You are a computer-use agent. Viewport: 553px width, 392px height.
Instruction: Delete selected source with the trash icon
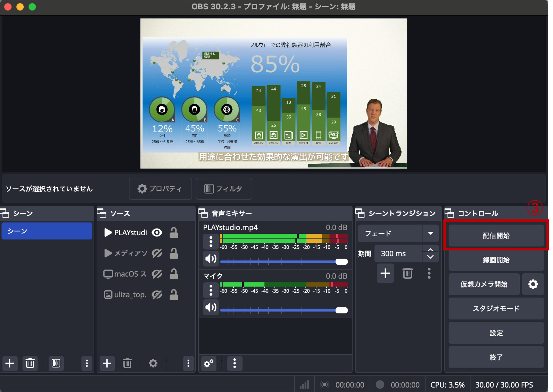(127, 363)
